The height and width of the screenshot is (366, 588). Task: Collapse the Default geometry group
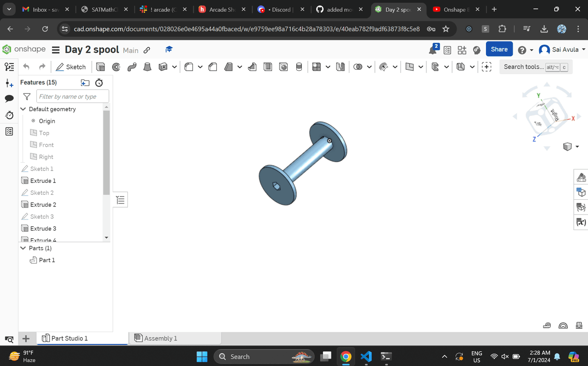[23, 109]
